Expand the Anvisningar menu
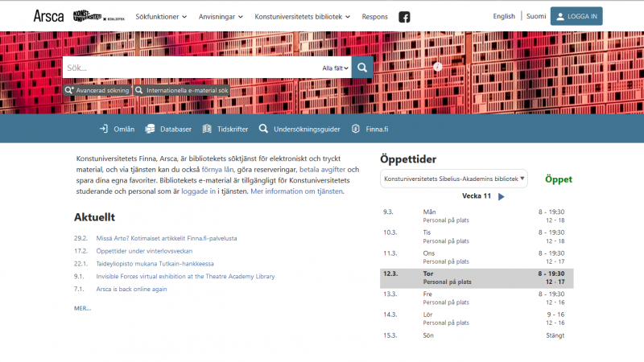Viewport: 644px width, 362px height. click(x=221, y=17)
